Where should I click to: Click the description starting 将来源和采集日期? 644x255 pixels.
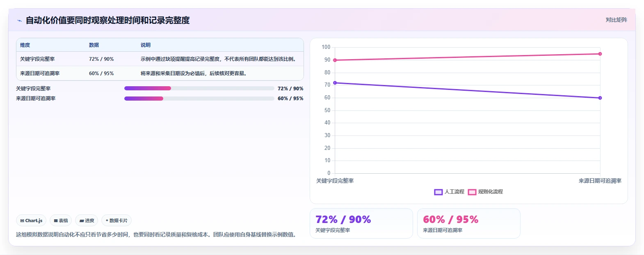(194, 74)
